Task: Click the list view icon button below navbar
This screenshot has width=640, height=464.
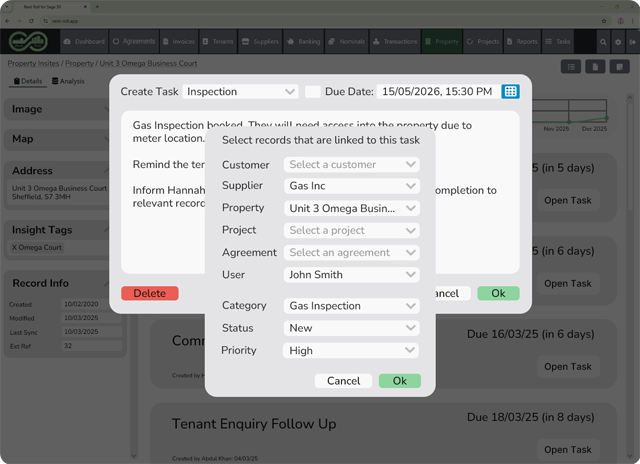Action: (571, 67)
